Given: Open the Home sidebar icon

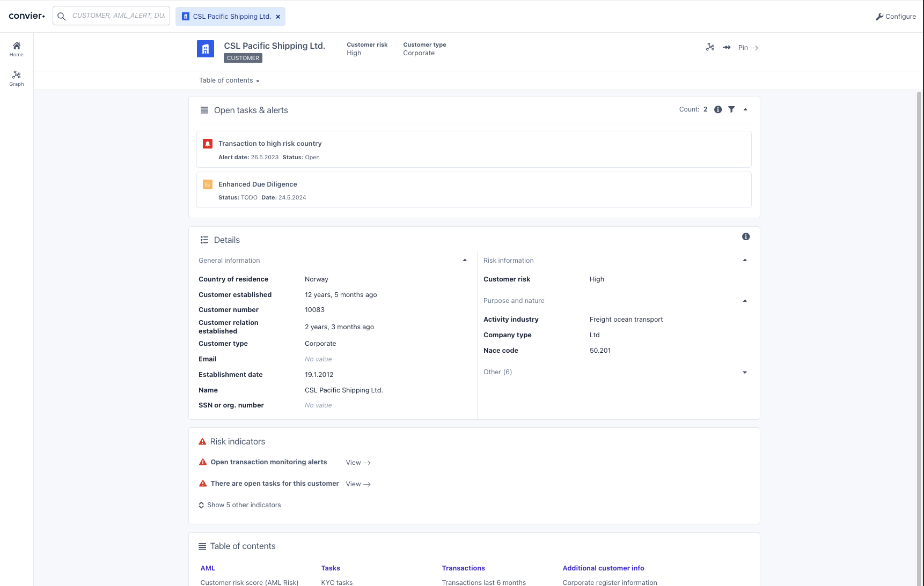Looking at the screenshot, I should tap(17, 49).
